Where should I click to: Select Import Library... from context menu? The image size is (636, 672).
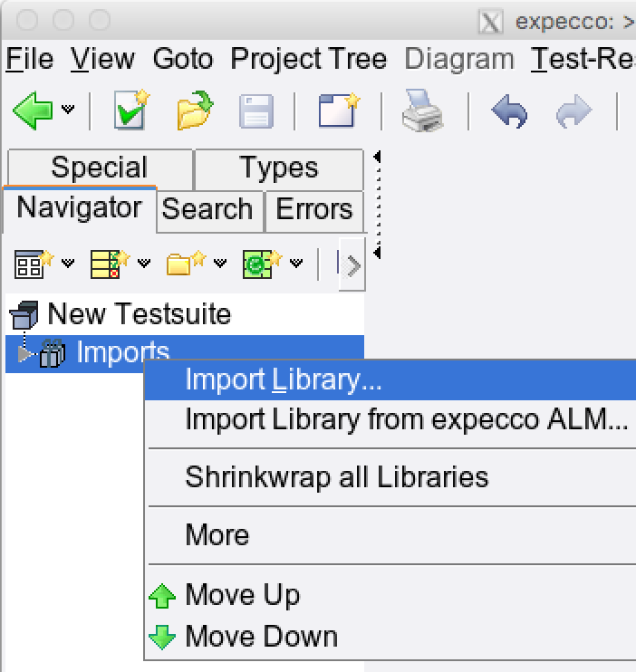pos(283,379)
